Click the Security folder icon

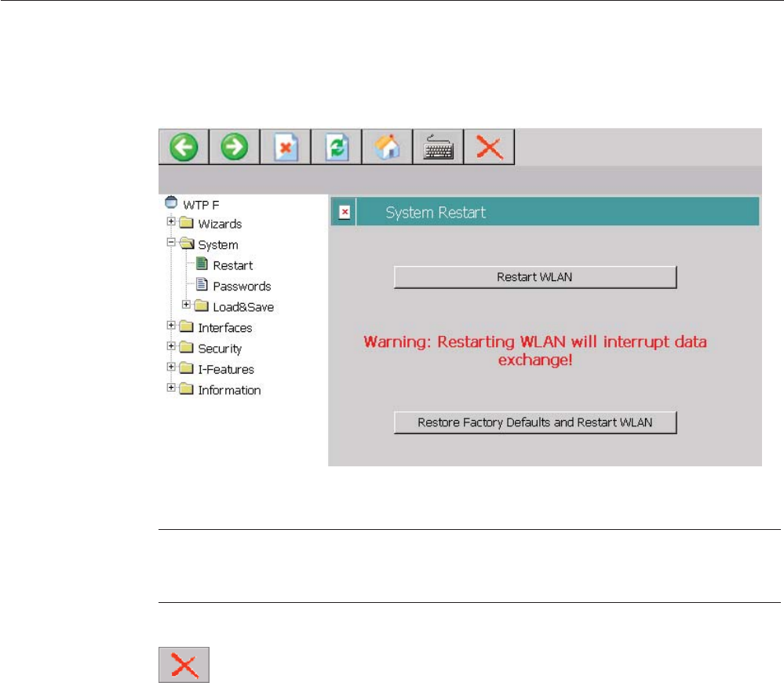coord(186,347)
